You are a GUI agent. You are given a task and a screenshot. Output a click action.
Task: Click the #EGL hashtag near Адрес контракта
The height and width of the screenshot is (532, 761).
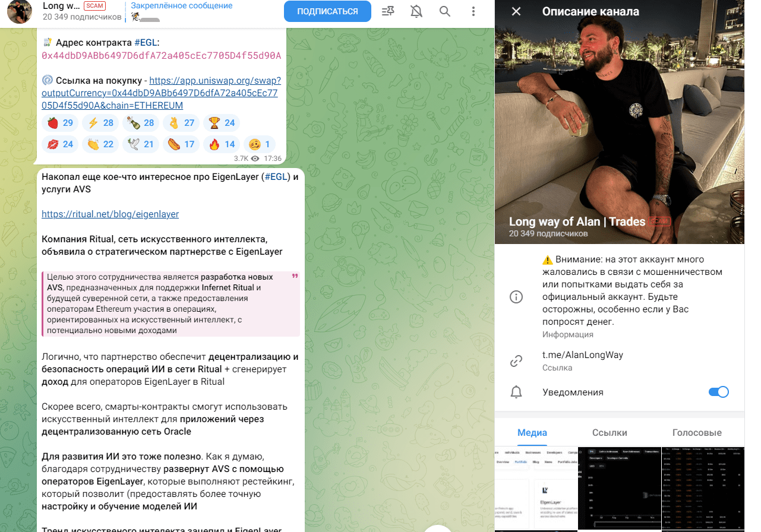(x=146, y=43)
